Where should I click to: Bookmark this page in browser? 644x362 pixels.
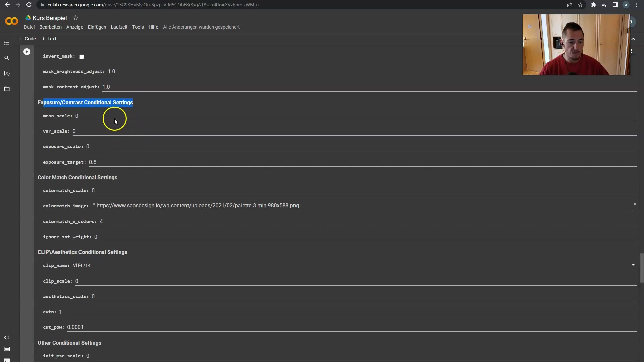[580, 5]
